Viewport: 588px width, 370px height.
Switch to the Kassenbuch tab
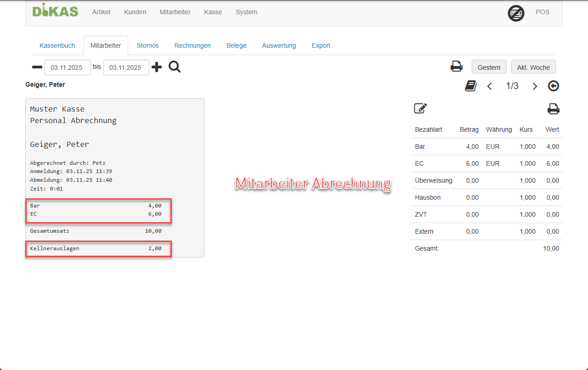tap(57, 45)
